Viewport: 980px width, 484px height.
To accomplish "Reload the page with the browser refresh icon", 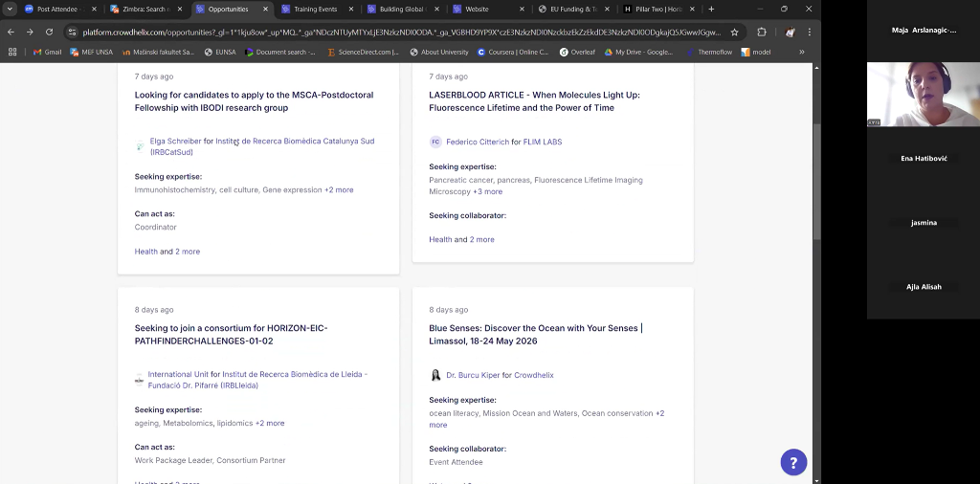I will click(49, 32).
